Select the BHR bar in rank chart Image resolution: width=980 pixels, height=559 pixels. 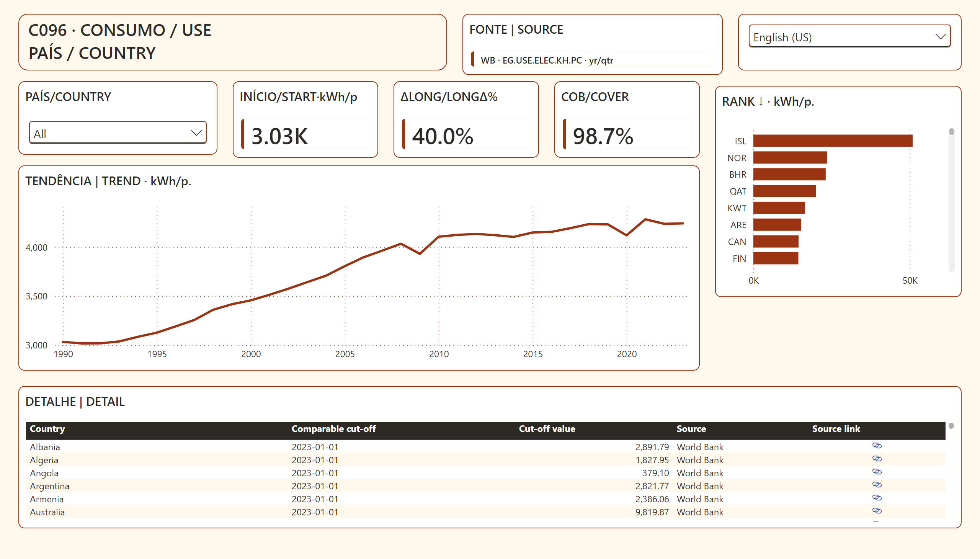point(789,174)
